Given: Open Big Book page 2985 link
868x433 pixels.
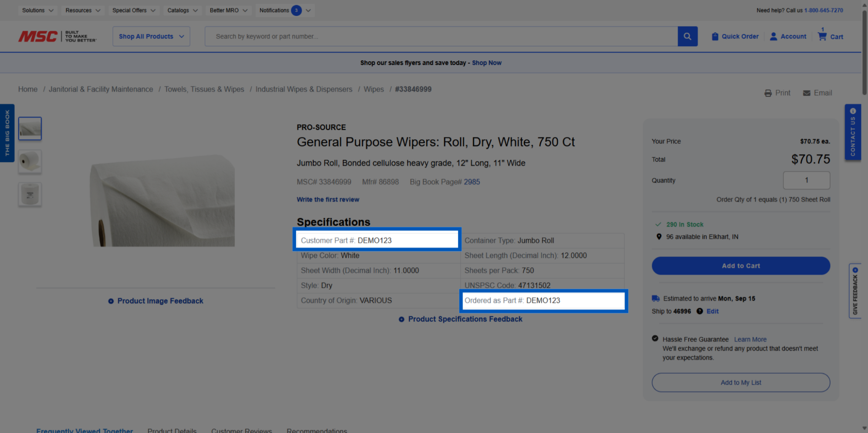Looking at the screenshot, I should (472, 182).
